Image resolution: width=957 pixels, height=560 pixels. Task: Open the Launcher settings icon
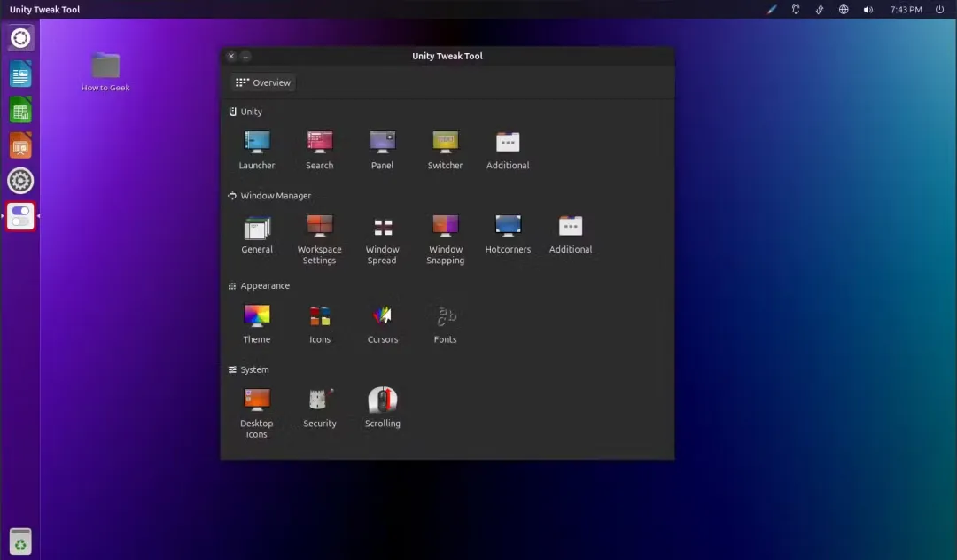pyautogui.click(x=257, y=150)
